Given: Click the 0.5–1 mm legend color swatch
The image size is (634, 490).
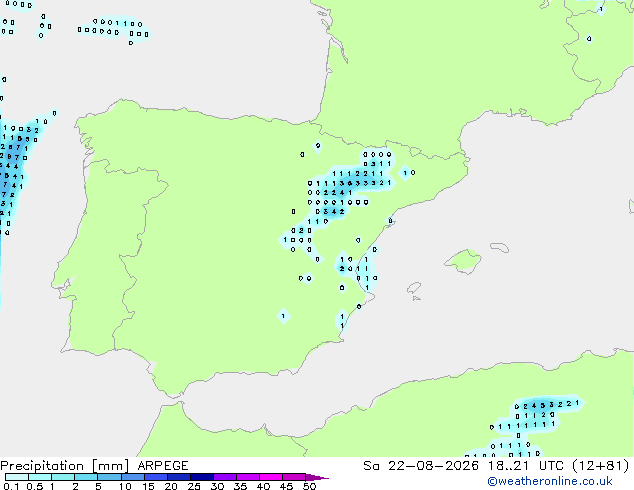Looking at the screenshot, I should coord(40,477).
